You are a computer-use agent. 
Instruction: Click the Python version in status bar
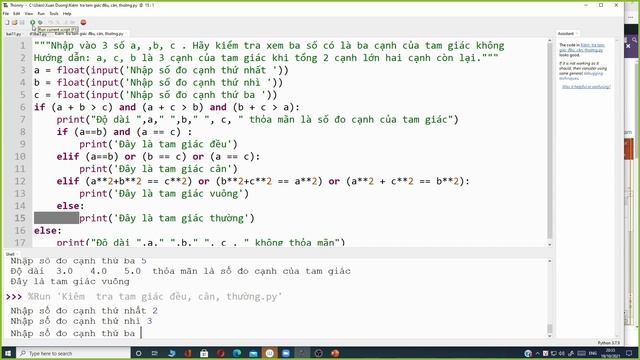click(608, 343)
